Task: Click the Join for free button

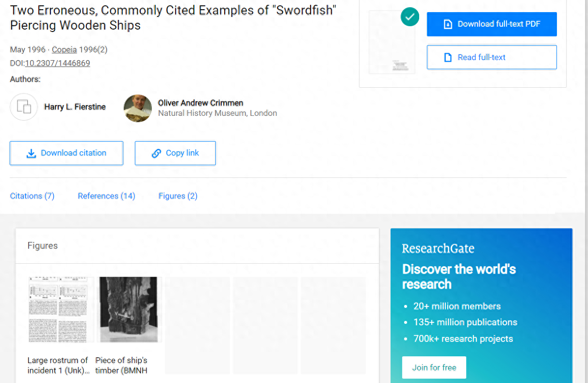Action: point(434,367)
